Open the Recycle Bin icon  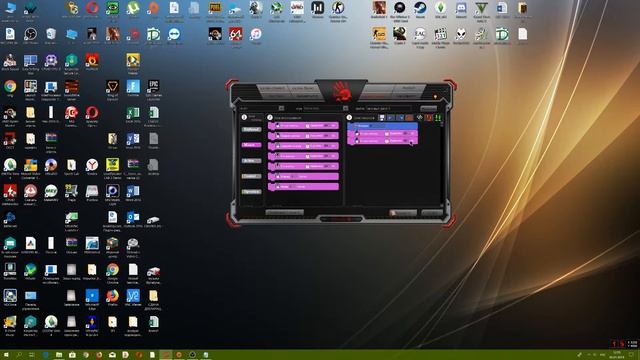pos(51,34)
